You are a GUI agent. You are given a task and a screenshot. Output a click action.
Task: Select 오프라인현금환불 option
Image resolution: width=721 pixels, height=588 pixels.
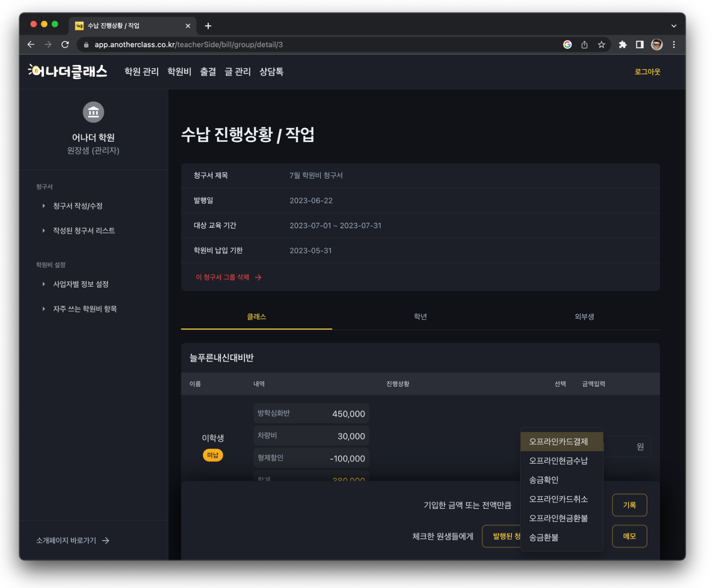pos(562,518)
